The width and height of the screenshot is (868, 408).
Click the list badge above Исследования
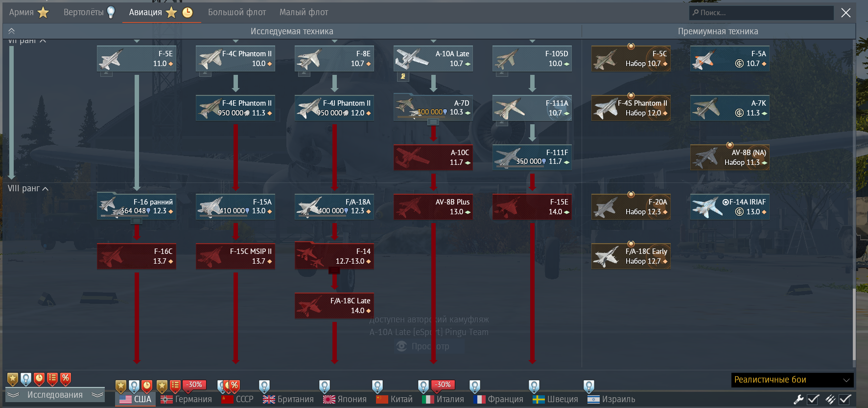(x=52, y=379)
